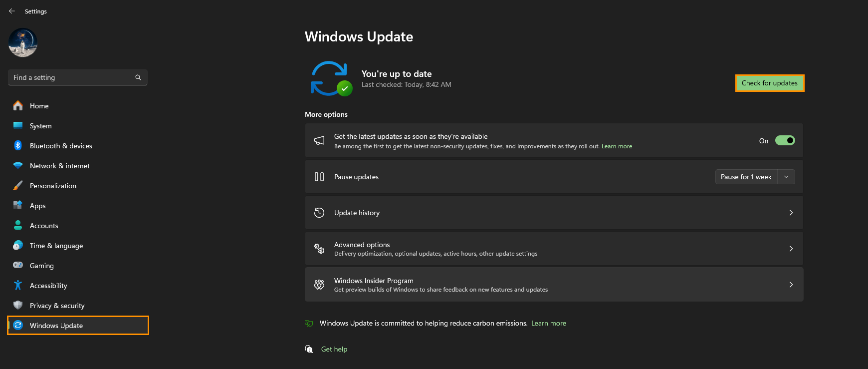This screenshot has width=868, height=369.
Task: Click the Privacy shield icon
Action: [18, 305]
